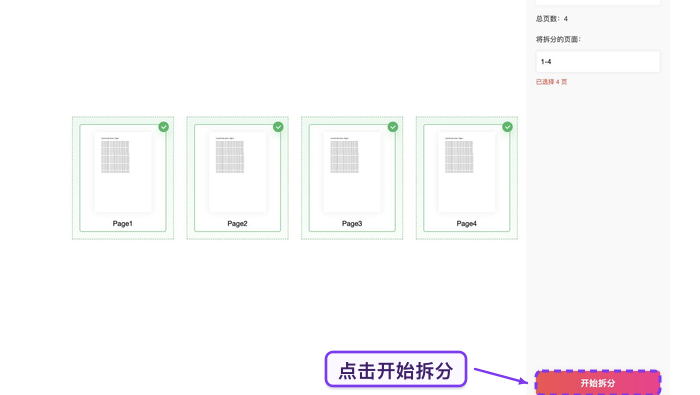Deselect the green checkmark on Page4
This screenshot has width=700, height=395.
coord(508,127)
